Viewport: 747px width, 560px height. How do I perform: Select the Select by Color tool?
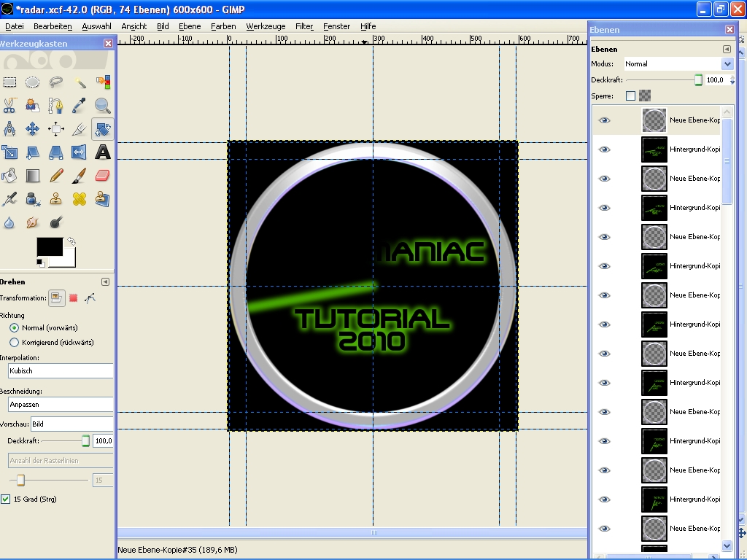[x=102, y=82]
